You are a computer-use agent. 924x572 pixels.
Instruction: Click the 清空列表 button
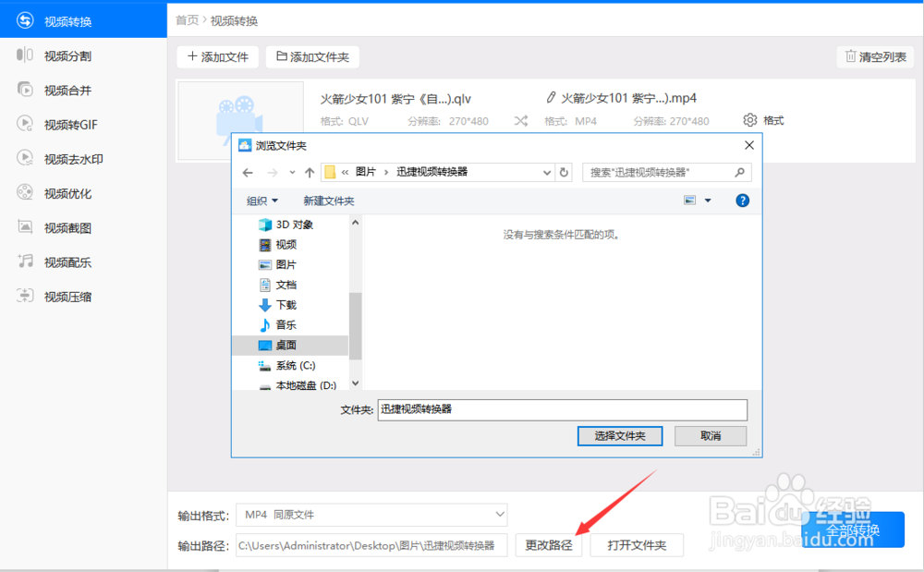tap(875, 56)
